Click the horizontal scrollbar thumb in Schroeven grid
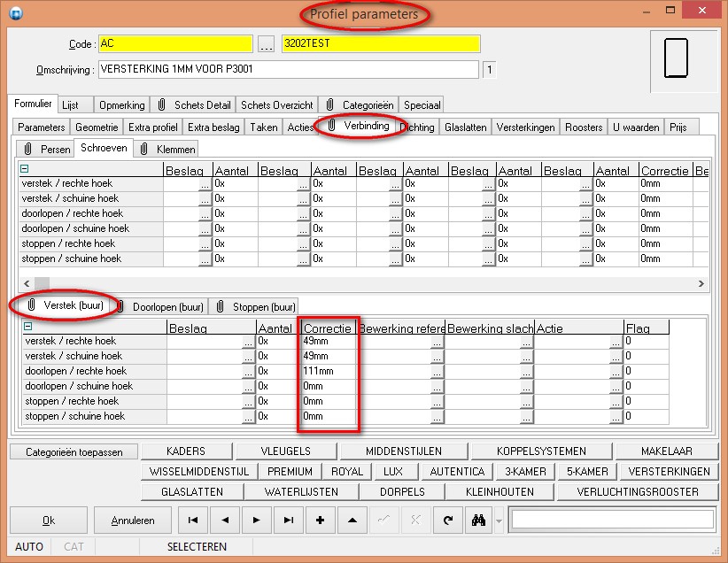This screenshot has height=563, width=728. [x=42, y=283]
